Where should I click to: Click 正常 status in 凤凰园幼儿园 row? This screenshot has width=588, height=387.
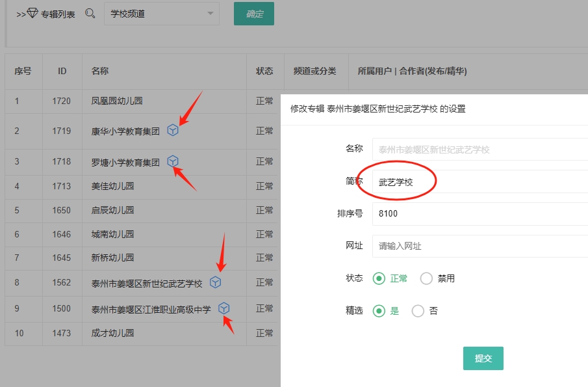pos(264,101)
